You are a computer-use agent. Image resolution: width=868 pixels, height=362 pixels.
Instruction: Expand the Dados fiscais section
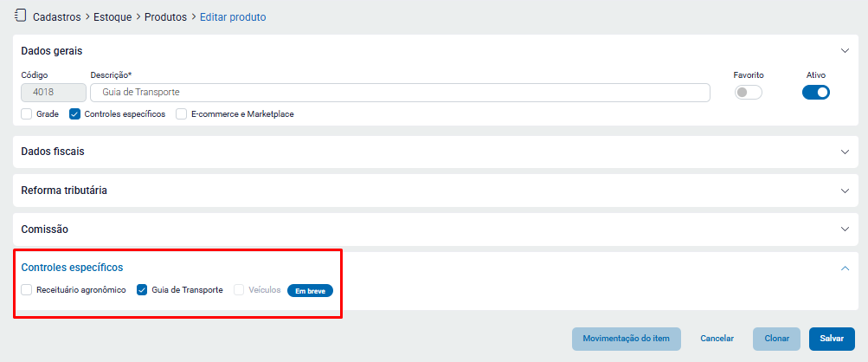click(x=845, y=152)
